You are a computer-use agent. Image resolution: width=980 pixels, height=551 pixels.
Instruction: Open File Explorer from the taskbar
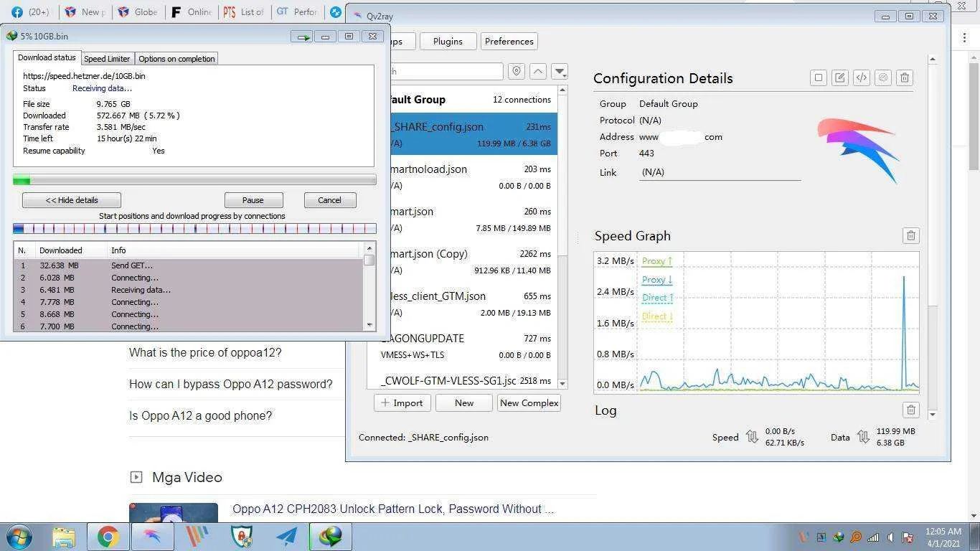click(x=64, y=537)
